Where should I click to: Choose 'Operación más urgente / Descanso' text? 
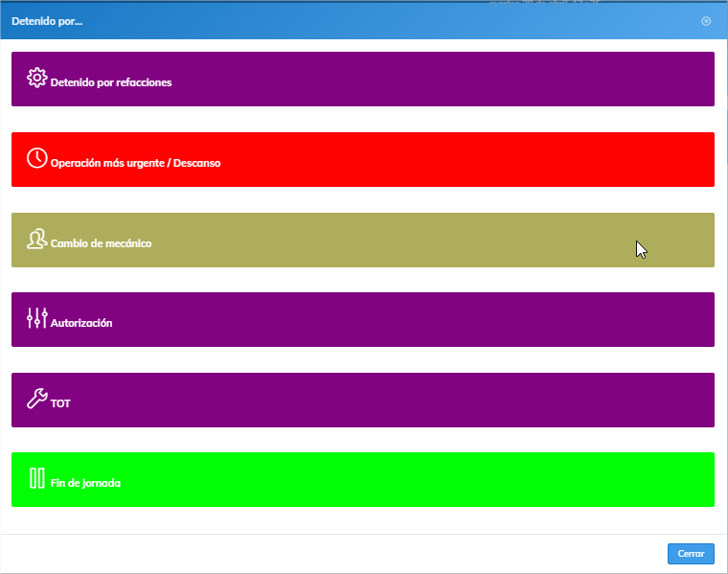point(135,164)
